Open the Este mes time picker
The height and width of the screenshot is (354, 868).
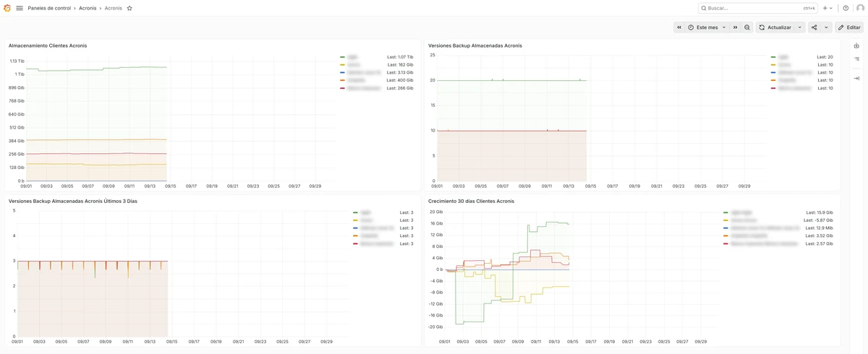click(x=707, y=27)
